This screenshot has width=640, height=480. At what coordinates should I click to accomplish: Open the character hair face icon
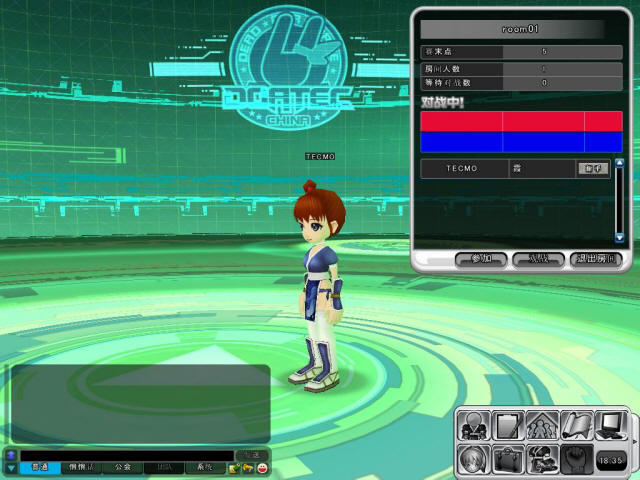tap(473, 460)
